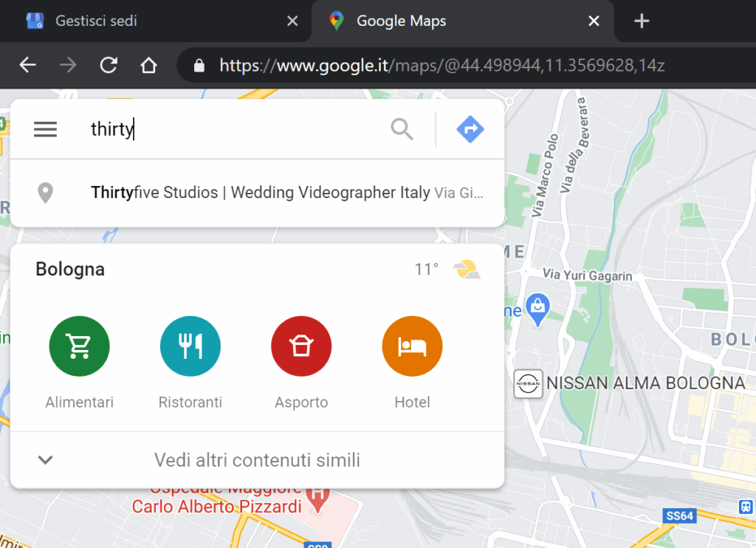Click the search box containing thirty
Screen dimensions: 756x548
point(236,129)
